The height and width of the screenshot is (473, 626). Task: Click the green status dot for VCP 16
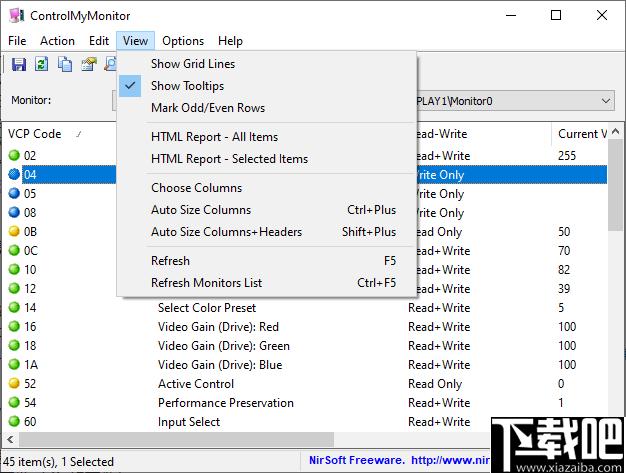click(x=14, y=326)
